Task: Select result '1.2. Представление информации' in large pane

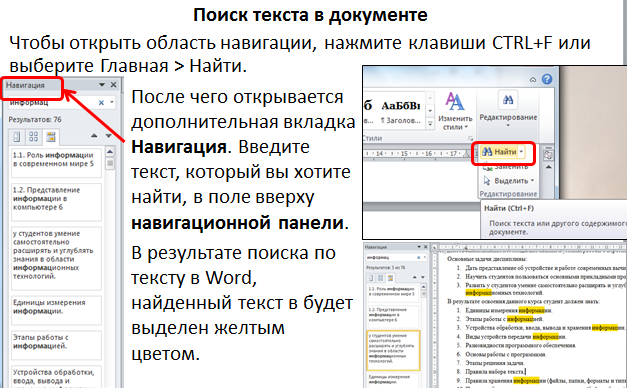Action: 56,202
